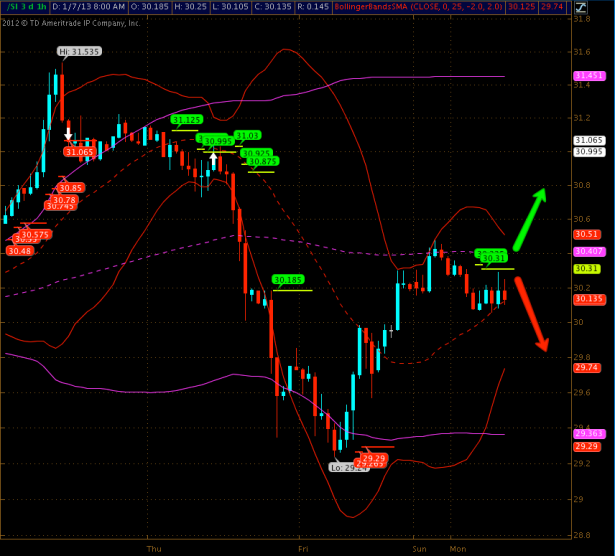Click the red 30.48 order label
The image size is (615, 556).
point(19,251)
